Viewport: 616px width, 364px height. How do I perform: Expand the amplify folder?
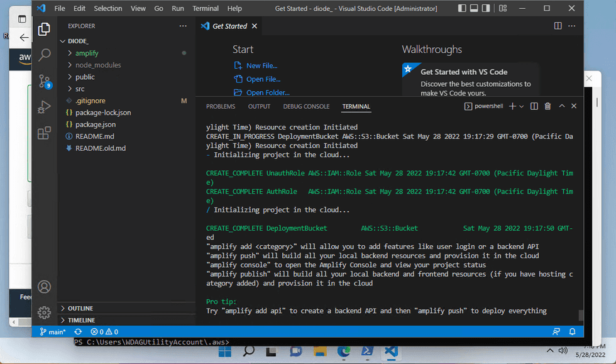87,53
